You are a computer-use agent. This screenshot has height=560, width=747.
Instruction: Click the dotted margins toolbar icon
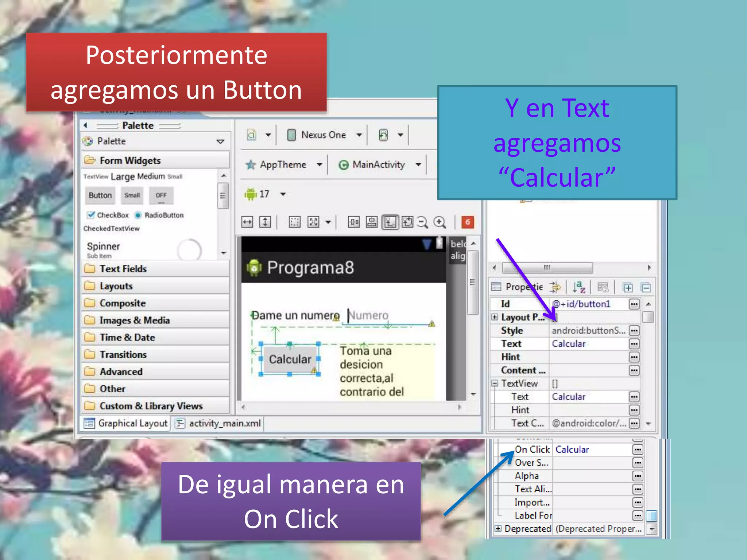tap(294, 222)
